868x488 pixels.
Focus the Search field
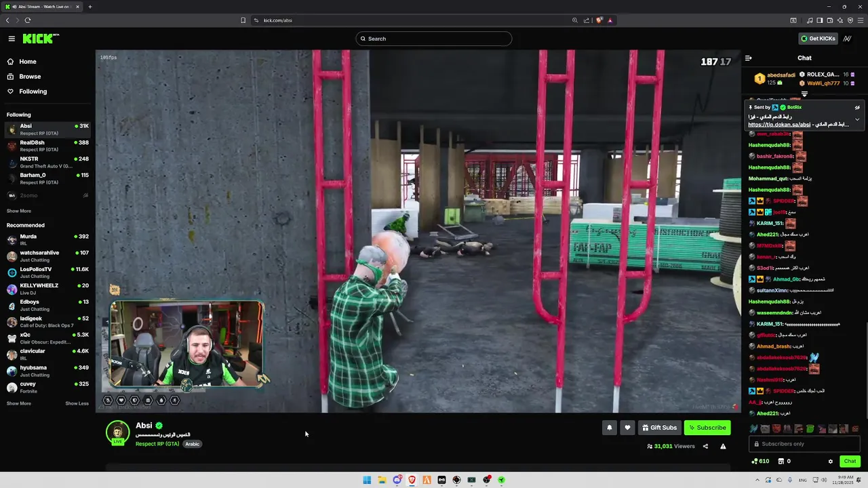(x=434, y=39)
